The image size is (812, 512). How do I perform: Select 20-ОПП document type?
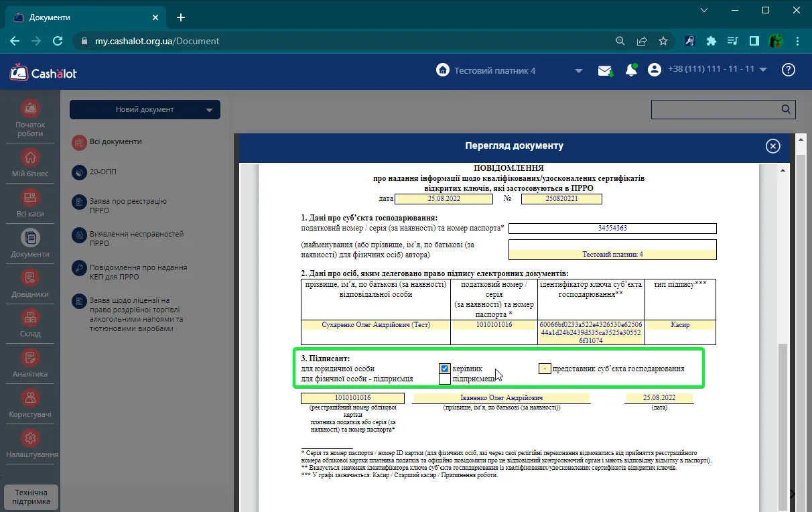click(94, 172)
